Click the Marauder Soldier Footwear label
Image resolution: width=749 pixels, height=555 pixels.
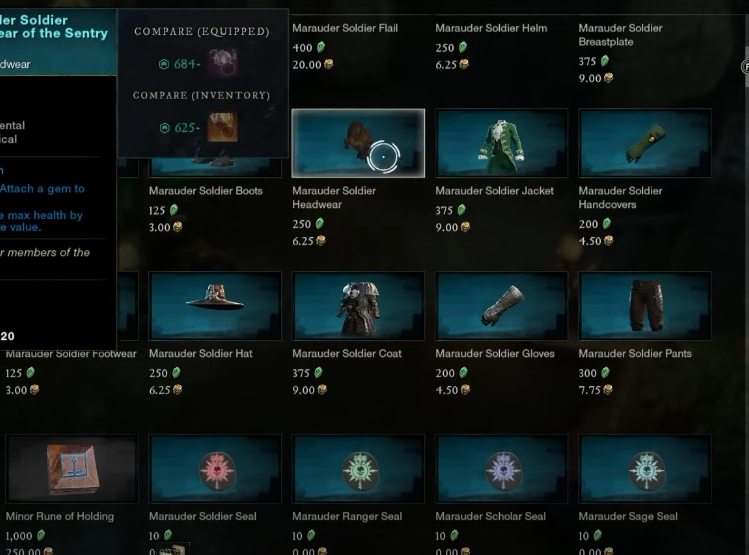71,354
